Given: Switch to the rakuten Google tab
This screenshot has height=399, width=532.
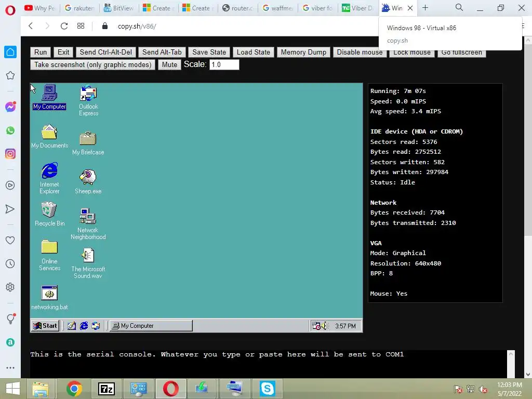Looking at the screenshot, I should click(x=79, y=8).
